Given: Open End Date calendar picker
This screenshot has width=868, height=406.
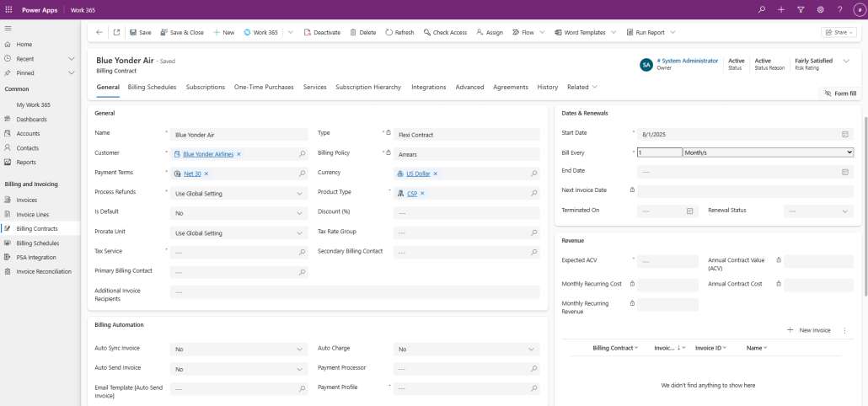Looking at the screenshot, I should (x=844, y=172).
